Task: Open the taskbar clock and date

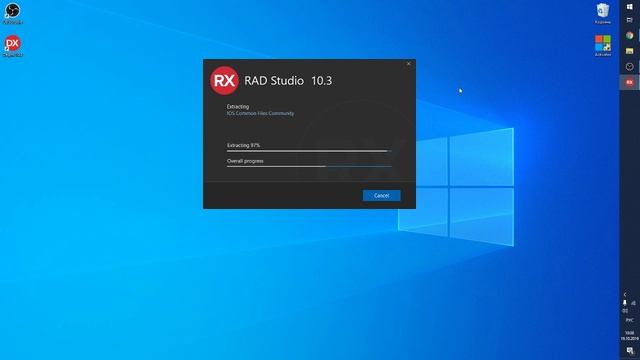Action: coord(629,336)
